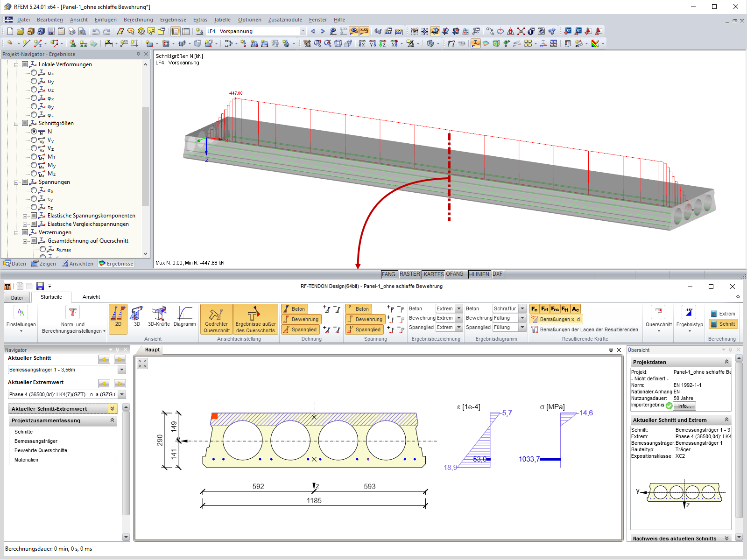Screen dimensions: 747x560
Task: Toggle Gedrehter Querschnitt view setting
Action: 217,319
